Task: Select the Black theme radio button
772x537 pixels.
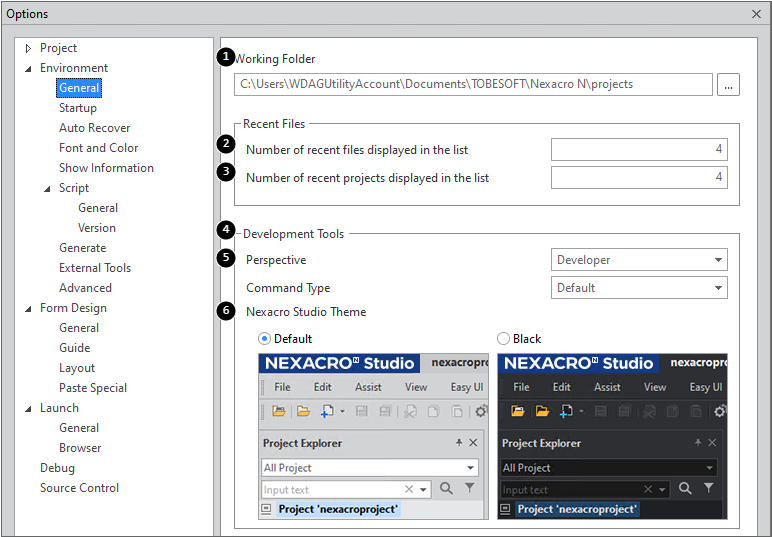Action: coord(503,339)
